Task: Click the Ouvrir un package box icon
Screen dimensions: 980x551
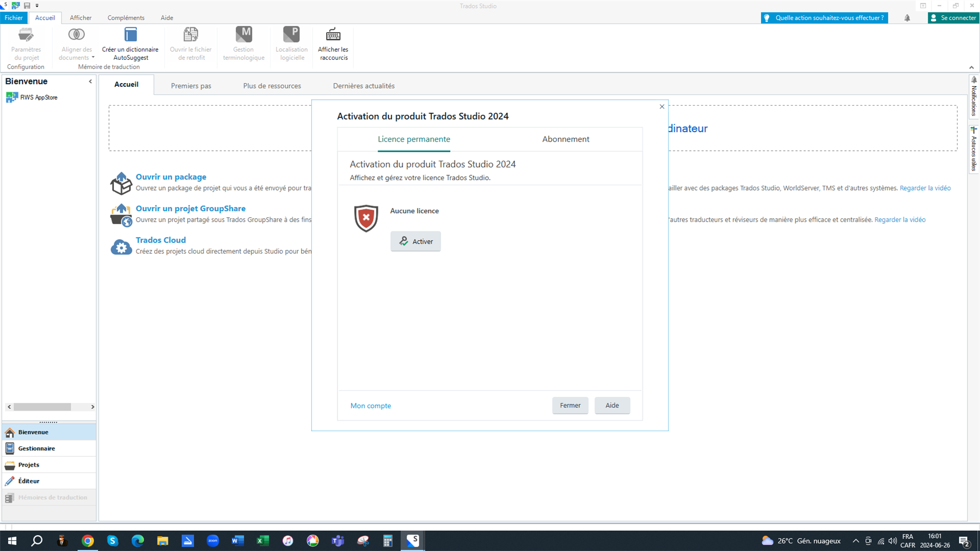Action: click(121, 183)
